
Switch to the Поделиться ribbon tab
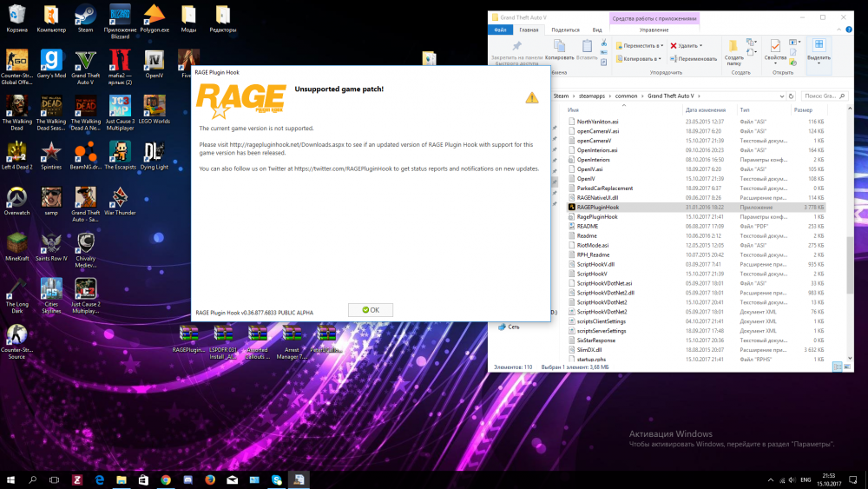[565, 30]
